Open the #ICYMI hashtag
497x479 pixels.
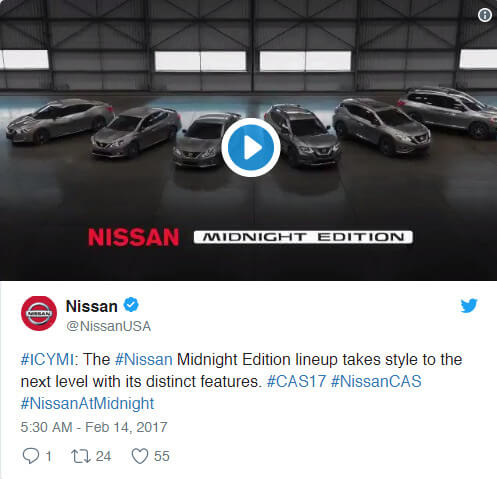(x=47, y=360)
